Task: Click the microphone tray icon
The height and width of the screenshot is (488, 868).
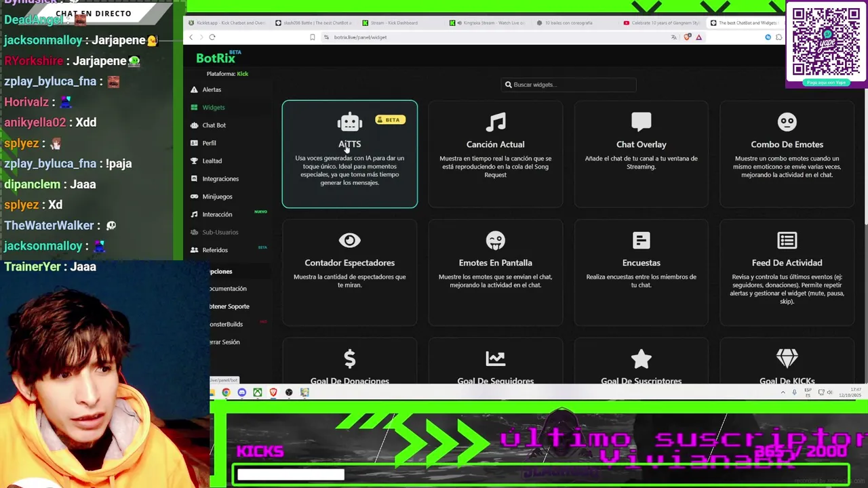Action: point(794,392)
